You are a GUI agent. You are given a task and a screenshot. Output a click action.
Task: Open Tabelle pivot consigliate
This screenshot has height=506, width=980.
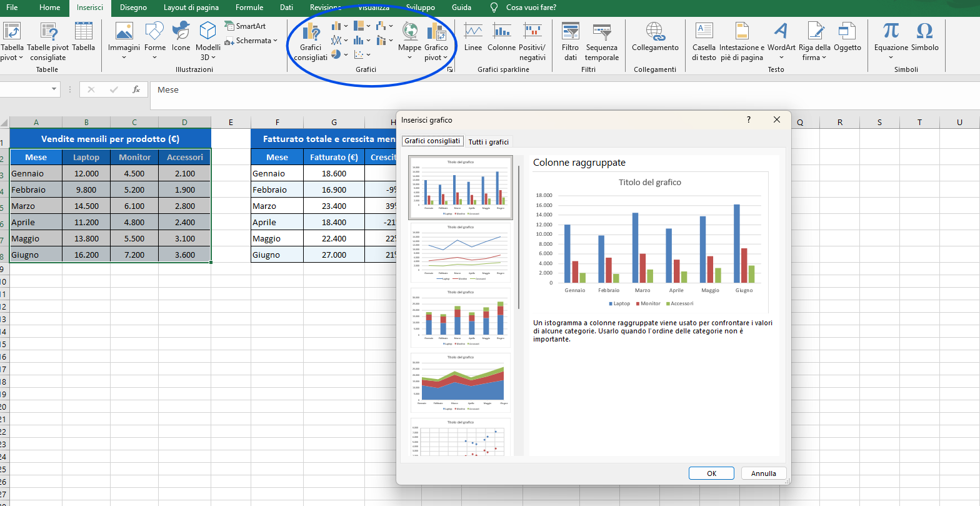47,41
